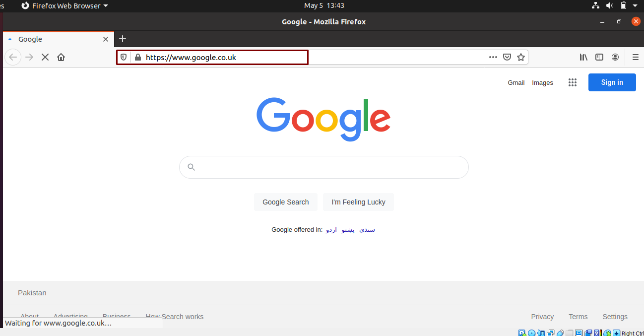The height and width of the screenshot is (336, 644).
Task: Click the padlock site security icon
Action: click(137, 57)
